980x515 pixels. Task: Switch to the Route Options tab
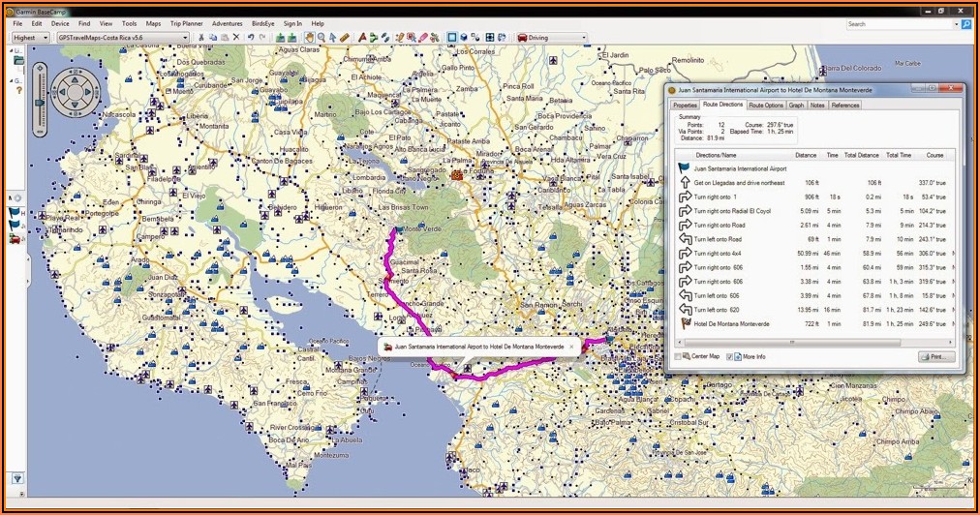tap(765, 105)
